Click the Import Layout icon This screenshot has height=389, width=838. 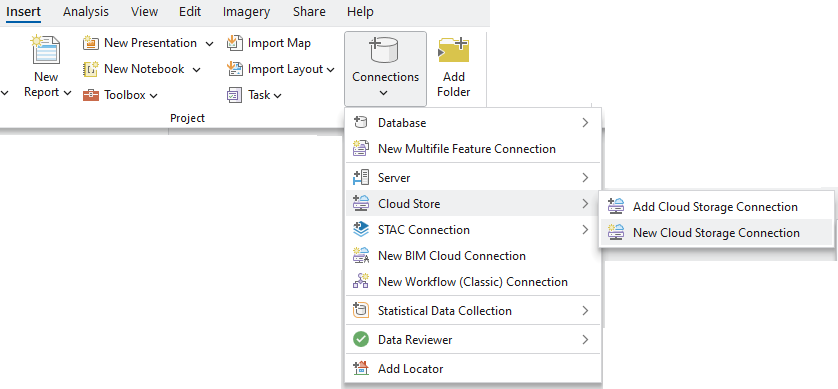pyautogui.click(x=235, y=69)
